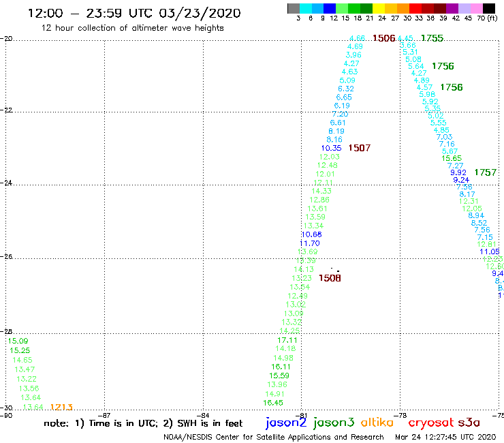This screenshot has width=504, height=443.
Task: Click the 12.48 wave height value
Action: (x=327, y=165)
